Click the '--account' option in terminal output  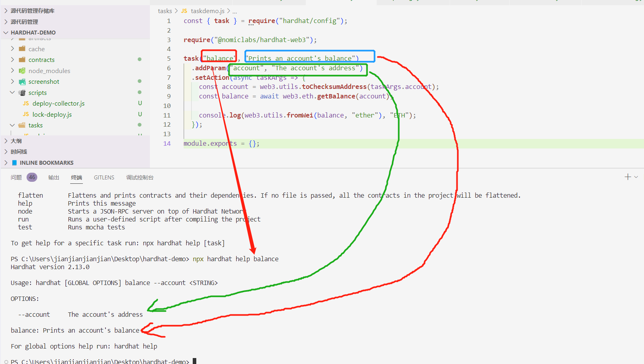pos(34,314)
